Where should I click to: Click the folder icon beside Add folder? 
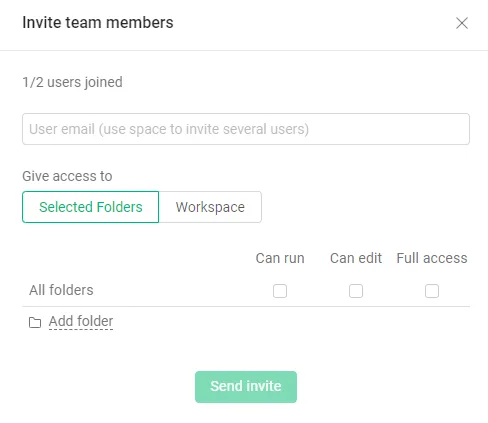35,322
